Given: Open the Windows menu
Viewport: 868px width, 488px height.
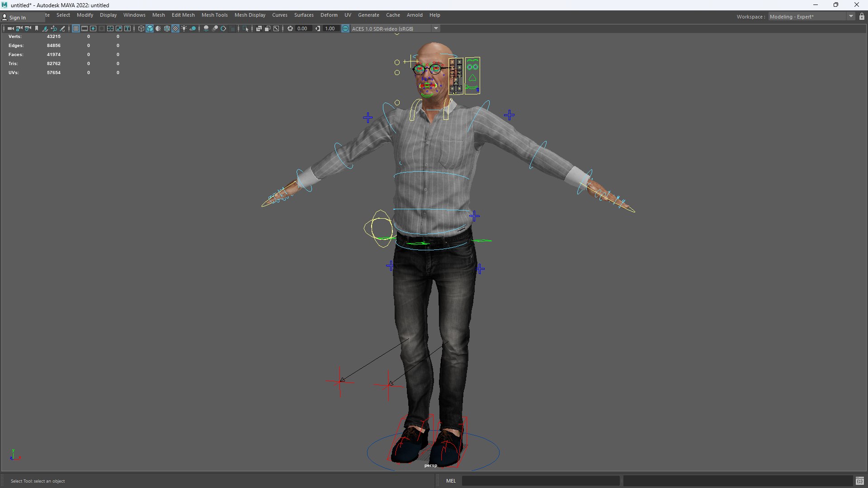Looking at the screenshot, I should pyautogui.click(x=134, y=15).
